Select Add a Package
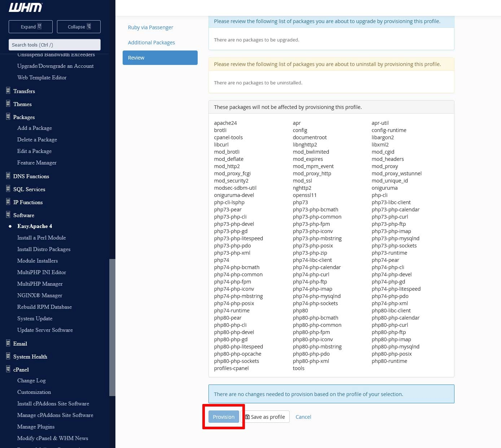 35,128
